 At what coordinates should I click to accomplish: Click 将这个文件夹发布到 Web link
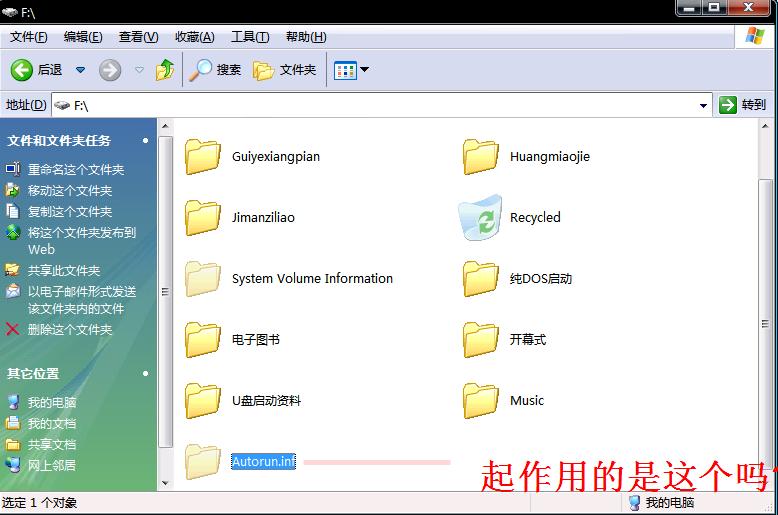(x=81, y=241)
